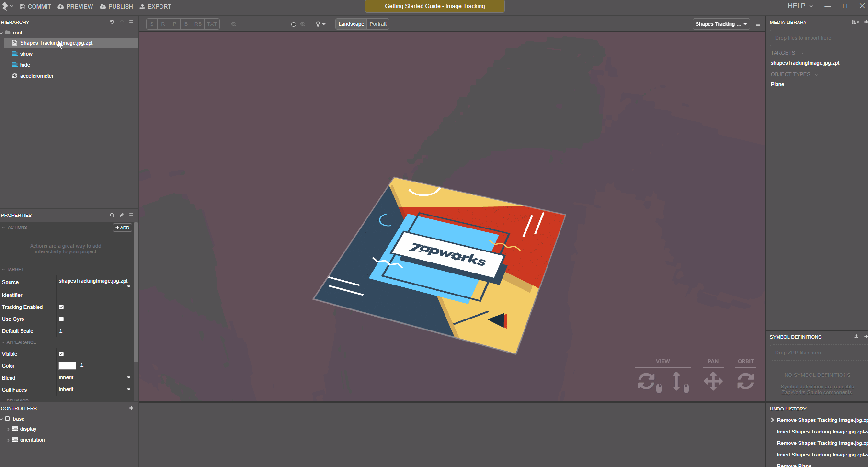Expand the orientation controller

pyautogui.click(x=8, y=440)
